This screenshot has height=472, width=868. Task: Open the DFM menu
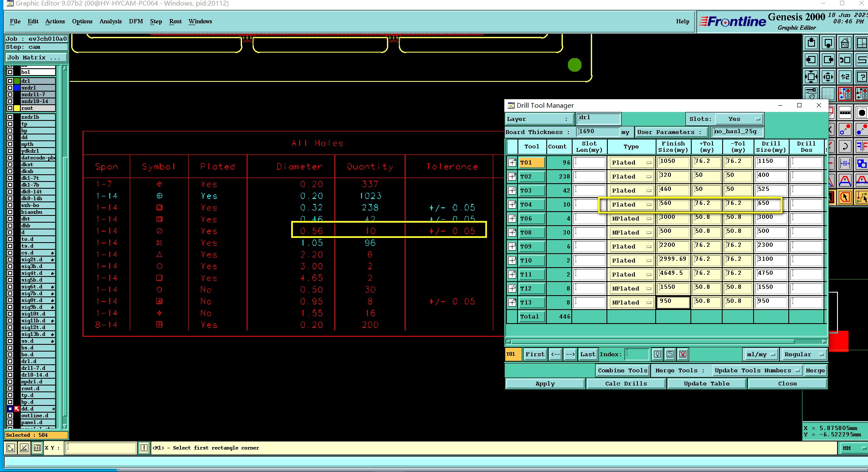tap(136, 21)
